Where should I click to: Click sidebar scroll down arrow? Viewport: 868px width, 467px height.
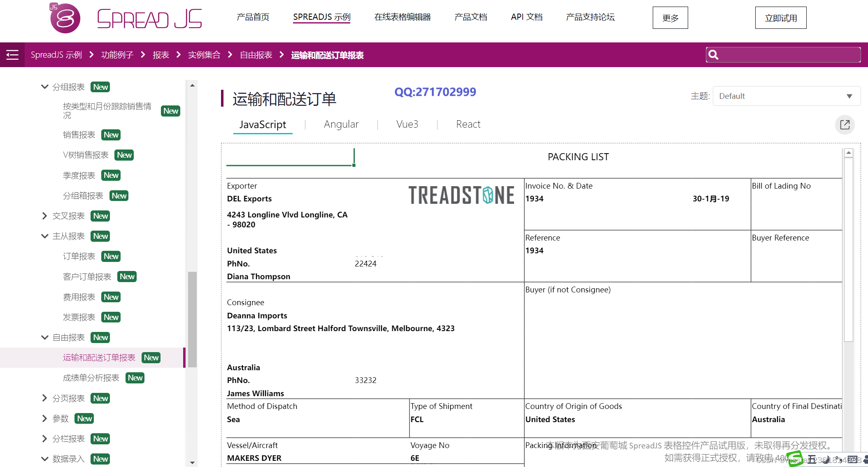point(192,463)
